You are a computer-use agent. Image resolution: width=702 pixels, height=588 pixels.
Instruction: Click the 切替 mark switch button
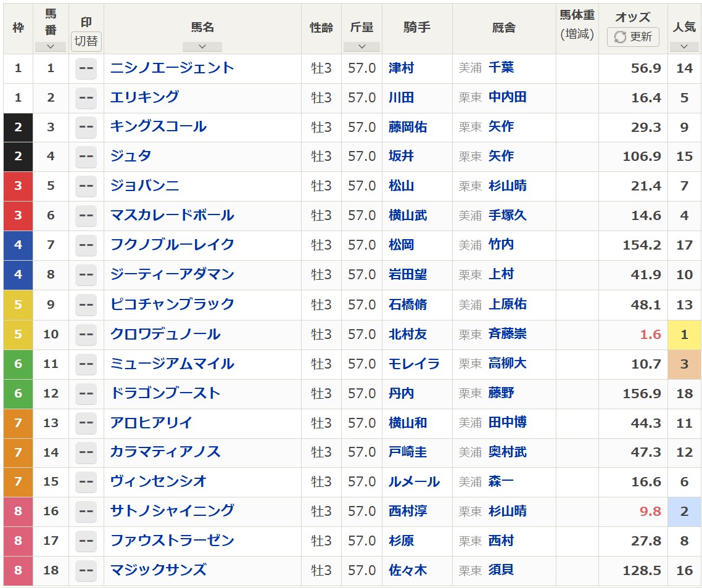[x=86, y=41]
